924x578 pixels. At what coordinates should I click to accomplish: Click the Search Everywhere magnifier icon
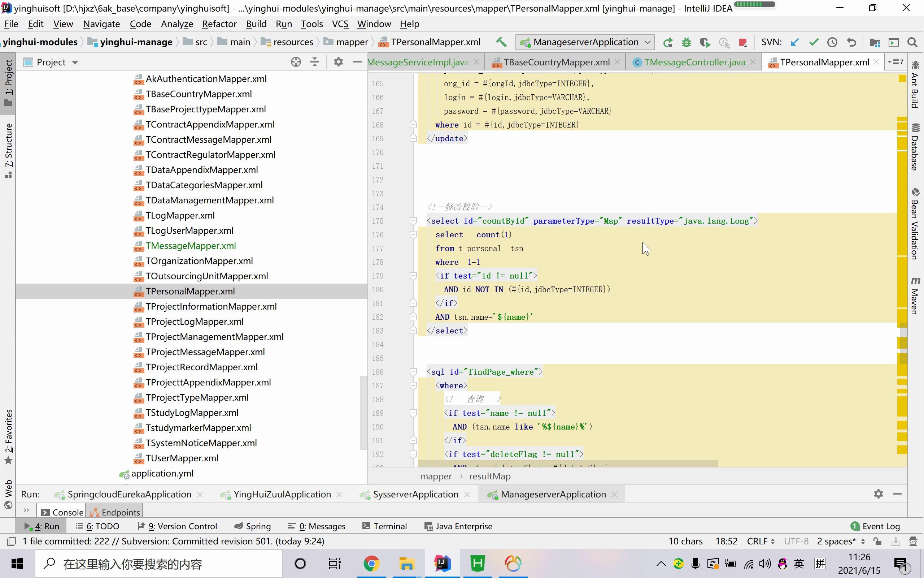(x=912, y=42)
